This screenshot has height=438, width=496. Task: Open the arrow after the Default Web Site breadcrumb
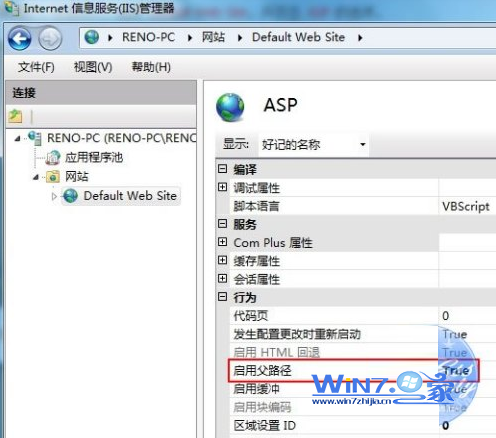click(x=360, y=38)
